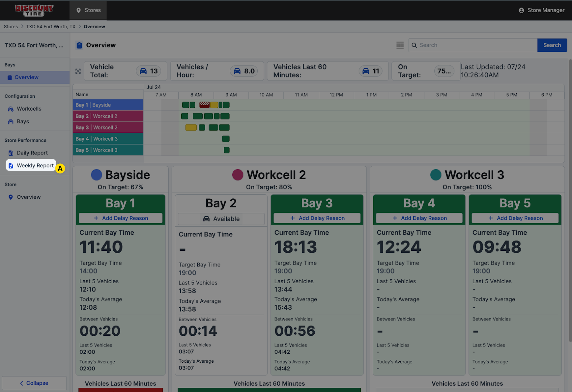Viewport: 572px width, 392px height.
Task: Click the blue Search button
Action: (552, 45)
